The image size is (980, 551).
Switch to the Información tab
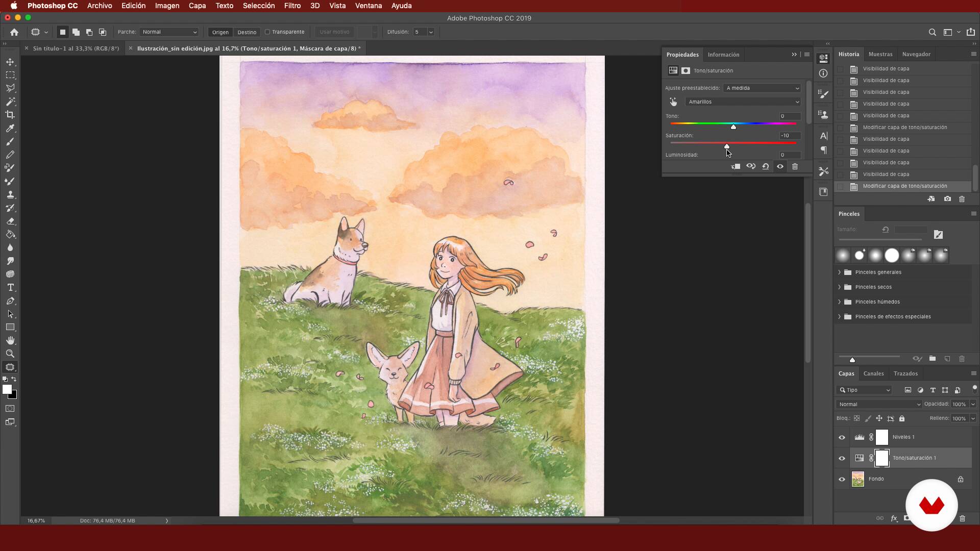pos(723,55)
